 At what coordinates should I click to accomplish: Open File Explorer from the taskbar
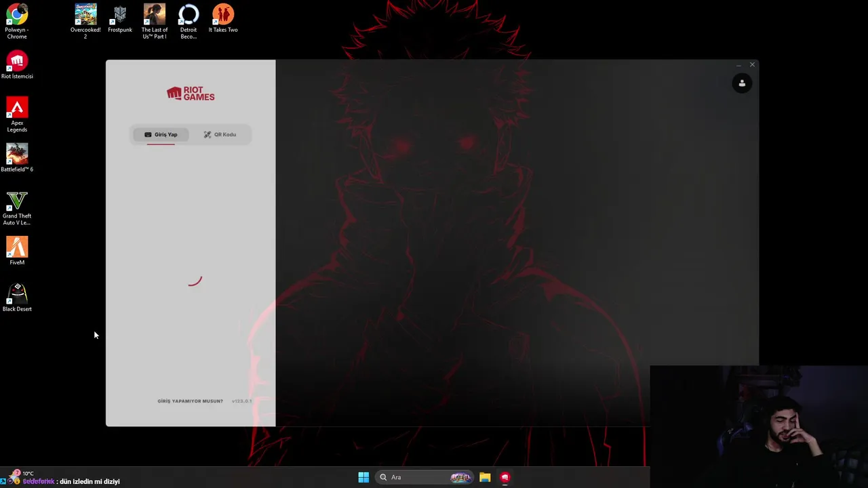coord(485,477)
